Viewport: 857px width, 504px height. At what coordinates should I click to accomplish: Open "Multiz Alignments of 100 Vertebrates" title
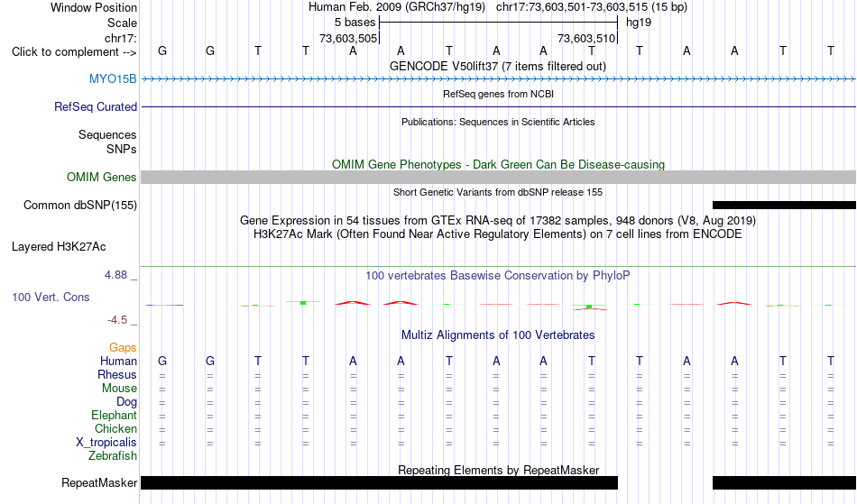point(498,334)
